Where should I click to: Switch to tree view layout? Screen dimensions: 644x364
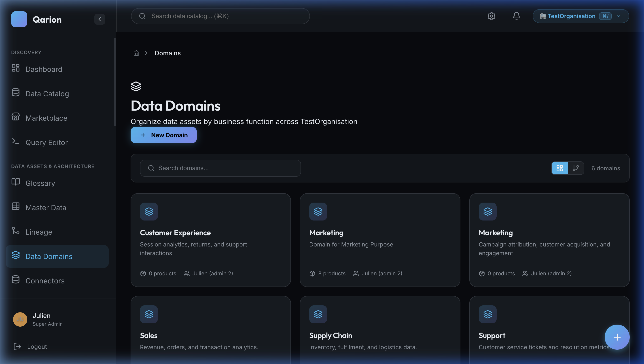576,168
